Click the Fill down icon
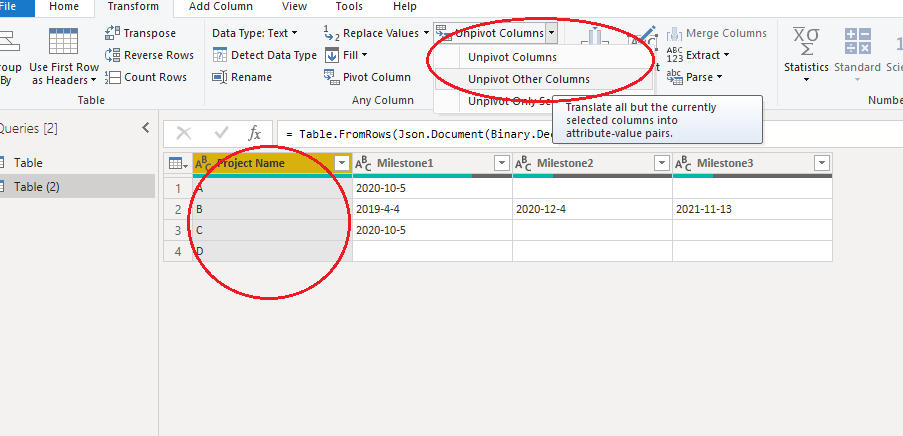The width and height of the screenshot is (903, 436). point(332,55)
